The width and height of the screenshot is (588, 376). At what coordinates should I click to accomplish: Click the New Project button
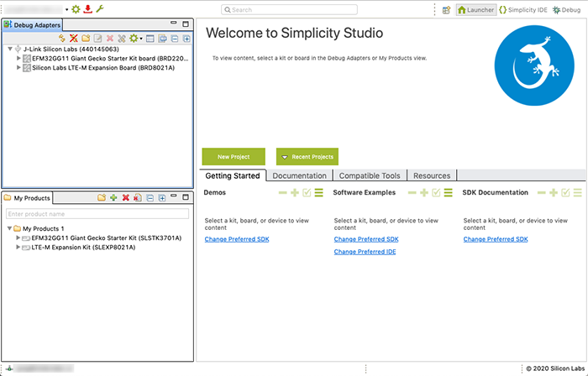(x=234, y=157)
